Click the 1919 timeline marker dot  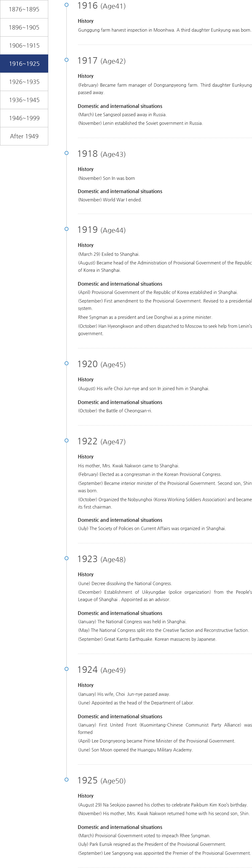pyautogui.click(x=66, y=229)
